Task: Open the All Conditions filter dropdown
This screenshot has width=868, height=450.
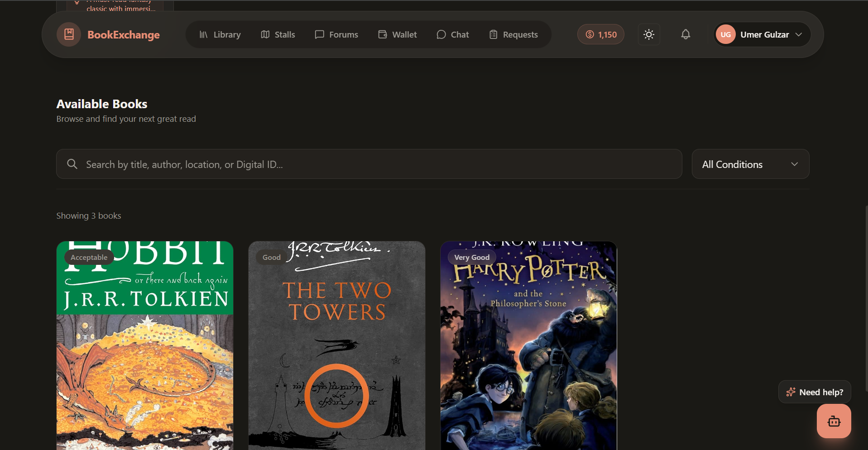Action: tap(750, 164)
